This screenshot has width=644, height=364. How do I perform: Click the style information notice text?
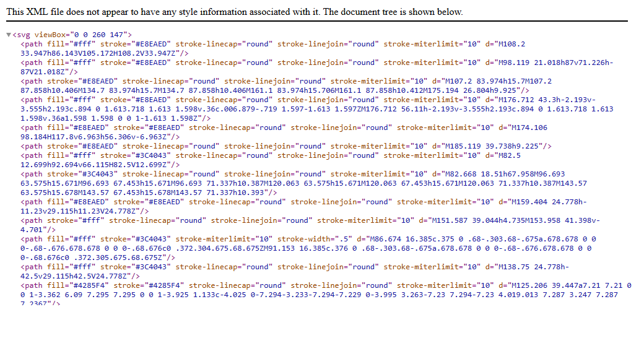(x=234, y=12)
